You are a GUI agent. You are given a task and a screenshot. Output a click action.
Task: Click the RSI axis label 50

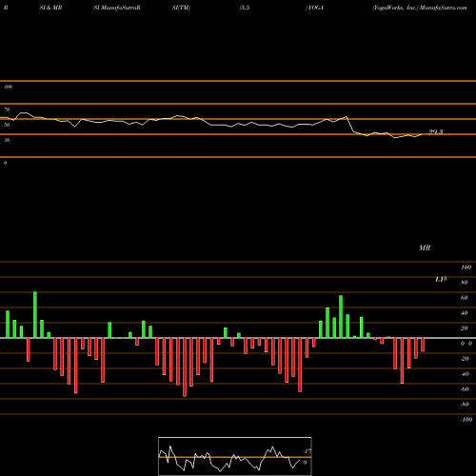[x=7, y=125]
